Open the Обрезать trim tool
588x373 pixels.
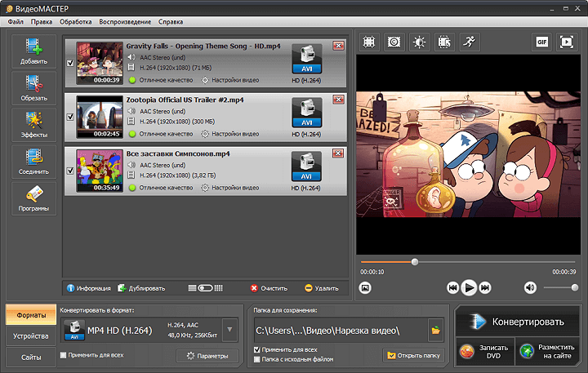(33, 87)
